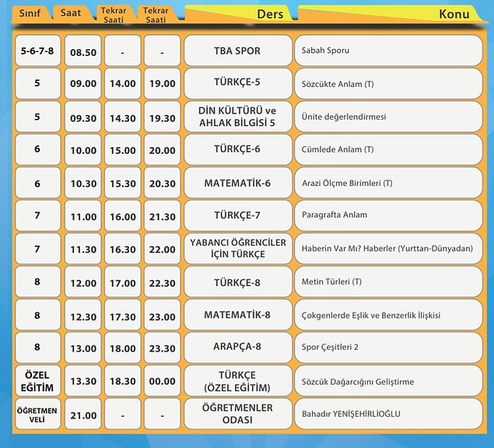The image size is (494, 448).
Task: Click the ÖZEL EĞİTİM class cell
Action: pos(37,380)
